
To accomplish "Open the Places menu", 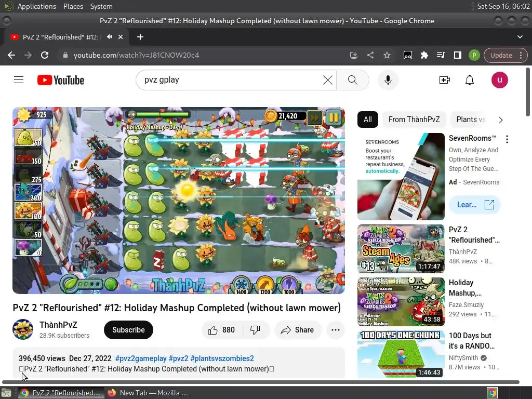I will tap(73, 6).
